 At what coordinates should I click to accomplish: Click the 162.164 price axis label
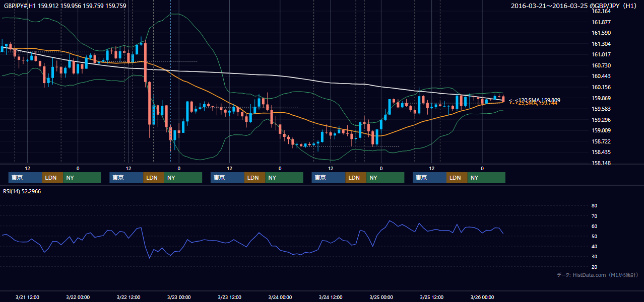tap(601, 11)
